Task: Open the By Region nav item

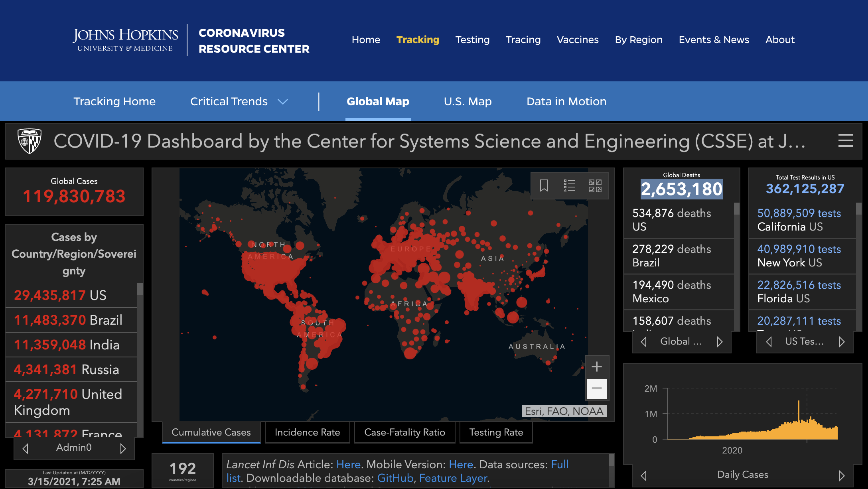Action: [x=639, y=40]
